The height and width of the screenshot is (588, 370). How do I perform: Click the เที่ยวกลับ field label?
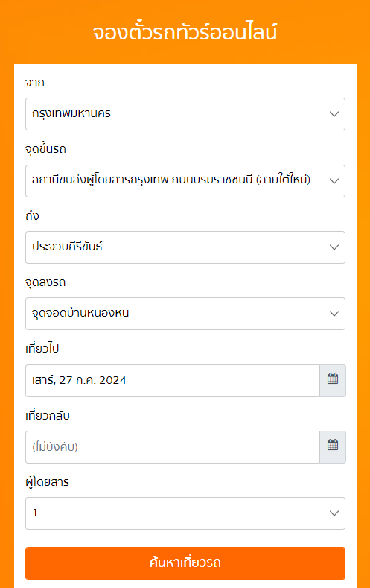[48, 416]
